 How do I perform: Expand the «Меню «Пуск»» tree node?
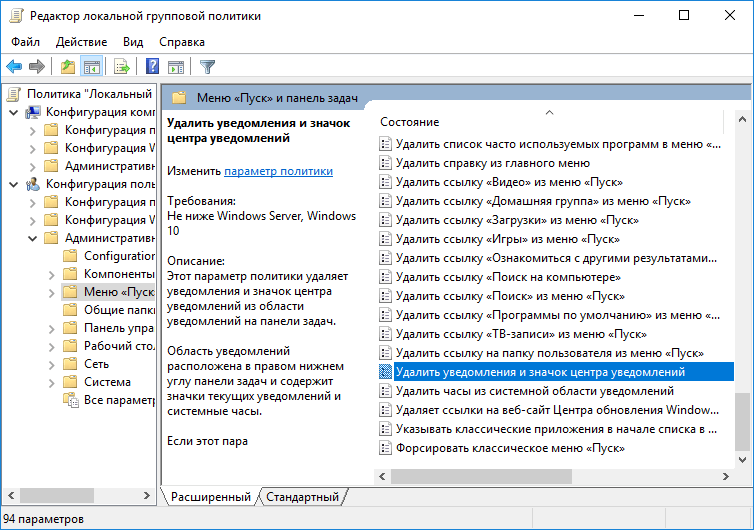51,292
